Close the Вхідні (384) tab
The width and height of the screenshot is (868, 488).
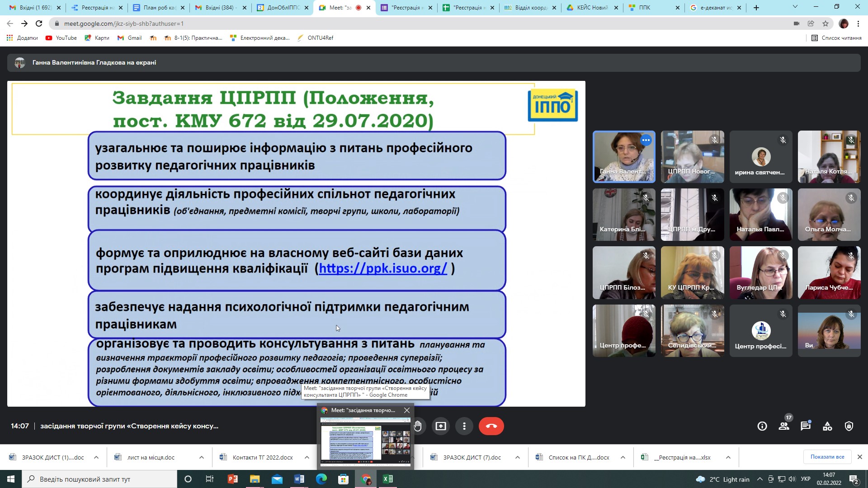click(x=245, y=8)
